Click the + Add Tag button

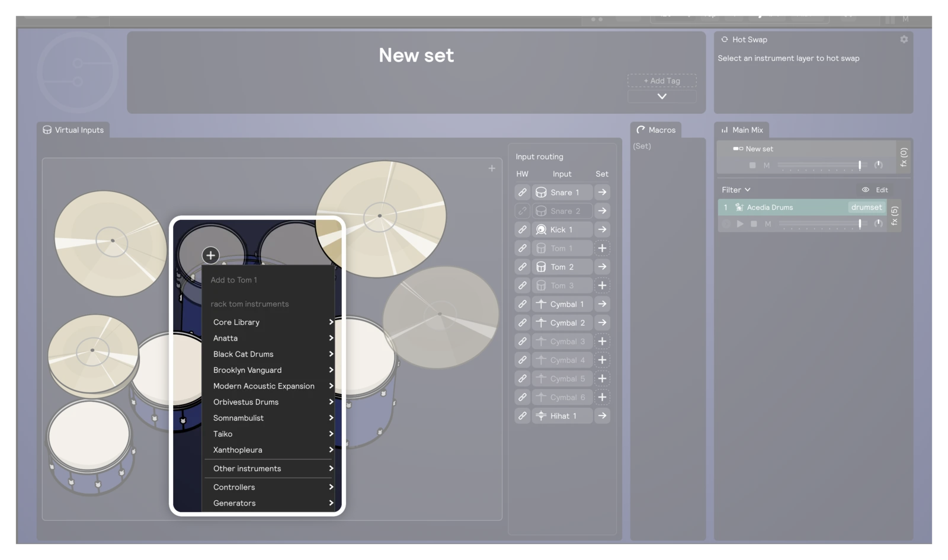662,81
